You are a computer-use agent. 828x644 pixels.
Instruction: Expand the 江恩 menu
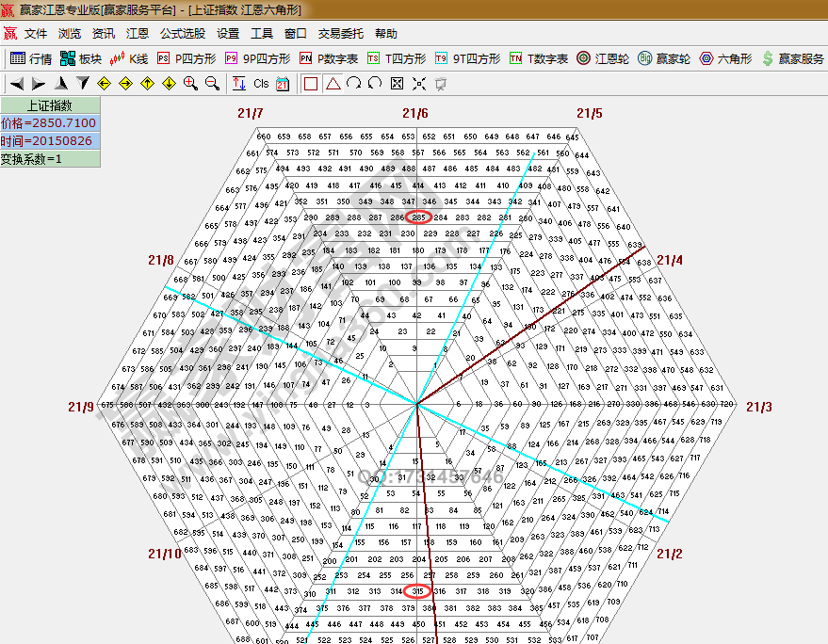tap(137, 32)
